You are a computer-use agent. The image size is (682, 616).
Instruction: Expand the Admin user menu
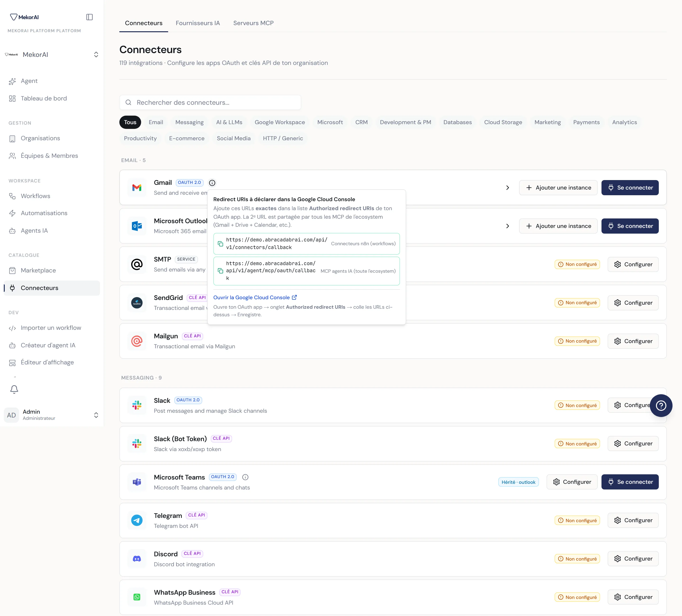tap(96, 415)
